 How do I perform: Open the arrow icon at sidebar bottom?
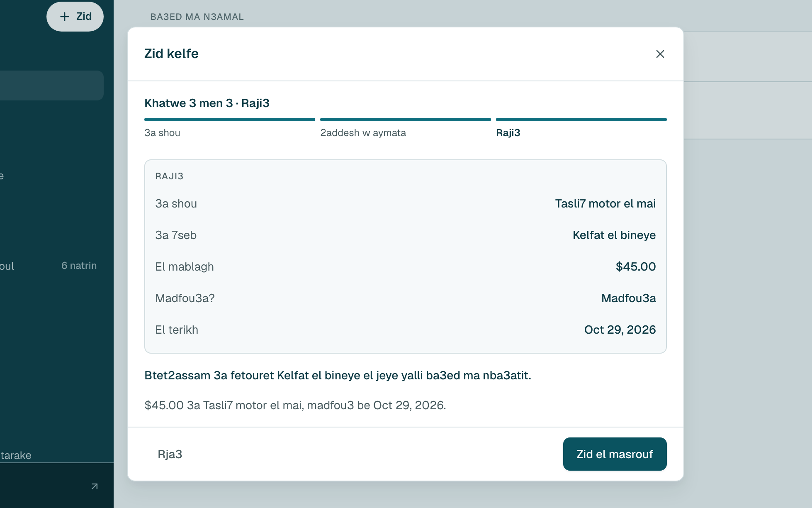95,486
